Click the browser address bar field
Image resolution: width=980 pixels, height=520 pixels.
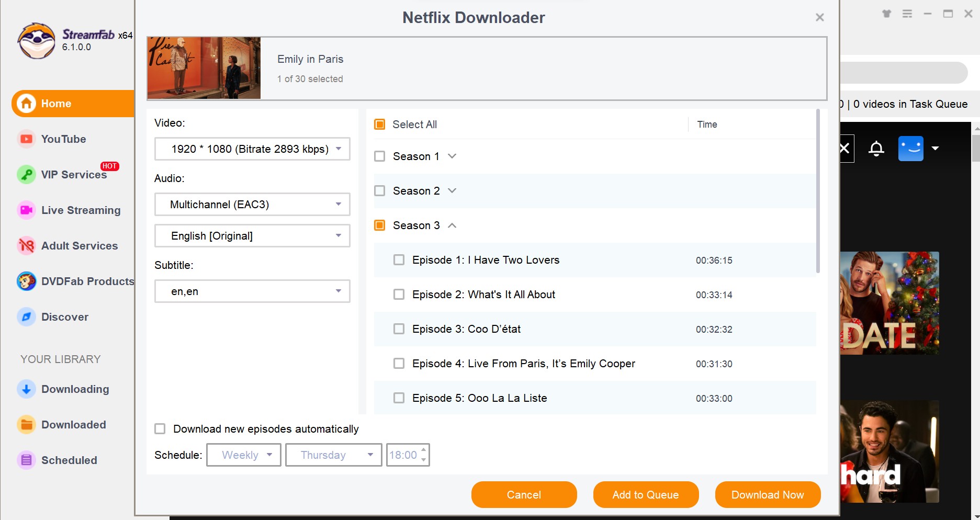pos(904,73)
